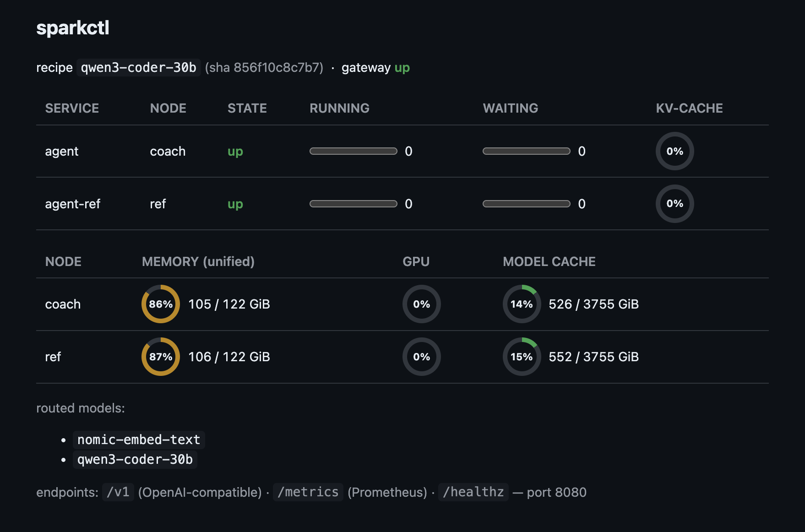
Task: Click the RUNNING column header
Action: coord(339,109)
